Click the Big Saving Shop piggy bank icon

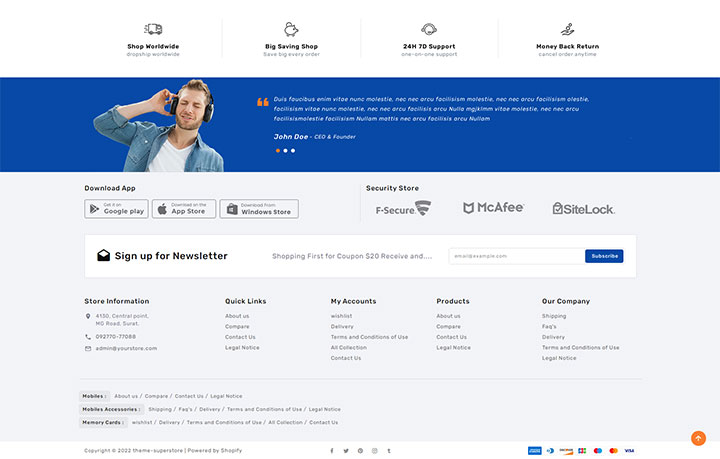291,29
